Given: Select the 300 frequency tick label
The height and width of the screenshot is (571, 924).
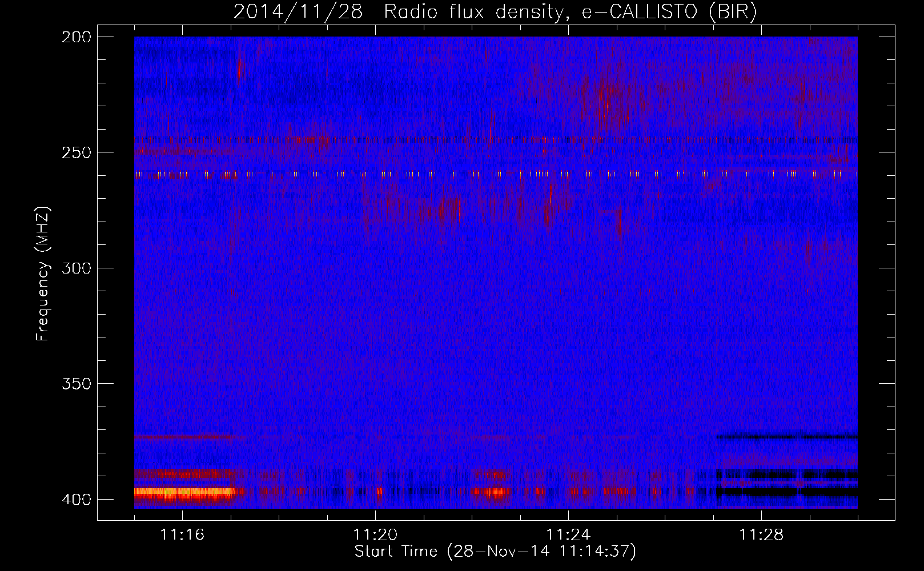Looking at the screenshot, I should [x=77, y=268].
